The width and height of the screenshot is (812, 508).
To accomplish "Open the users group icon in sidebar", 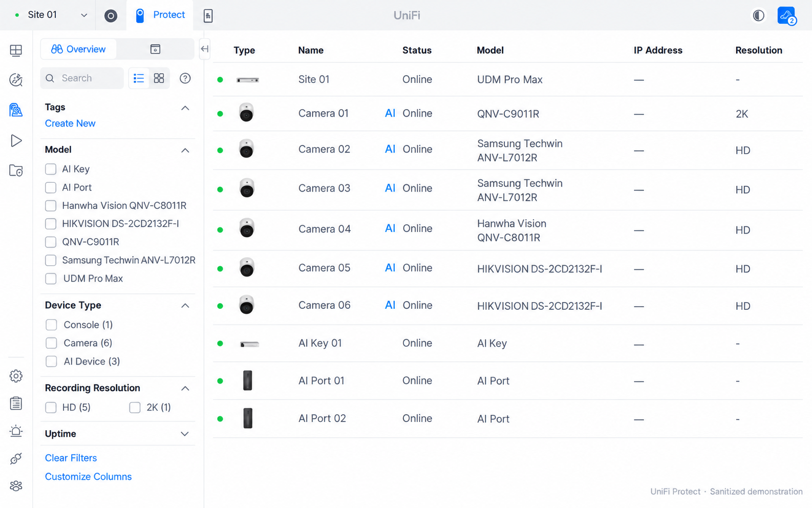I will pyautogui.click(x=16, y=486).
